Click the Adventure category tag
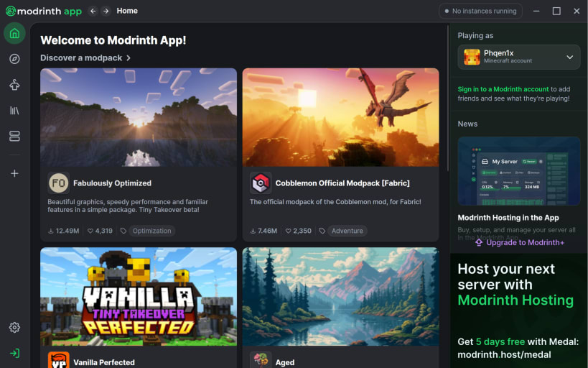 point(347,231)
